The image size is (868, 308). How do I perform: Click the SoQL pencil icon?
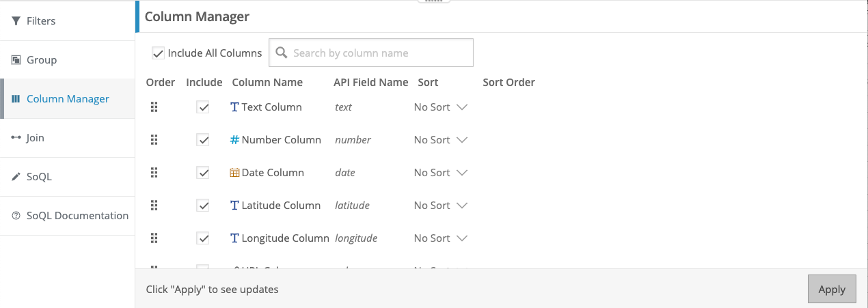16,177
